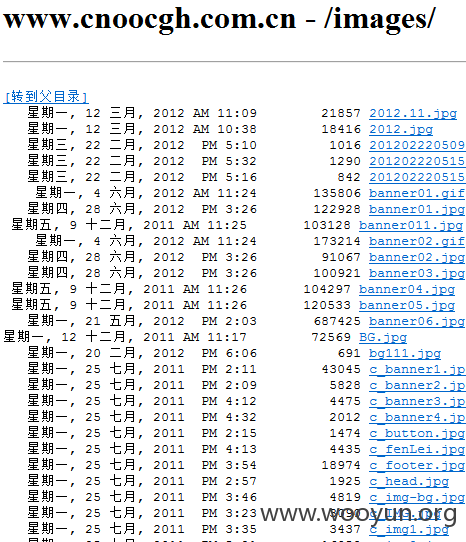
Task: Click file size 691 beside bg111.jpg
Action: pyautogui.click(x=349, y=354)
